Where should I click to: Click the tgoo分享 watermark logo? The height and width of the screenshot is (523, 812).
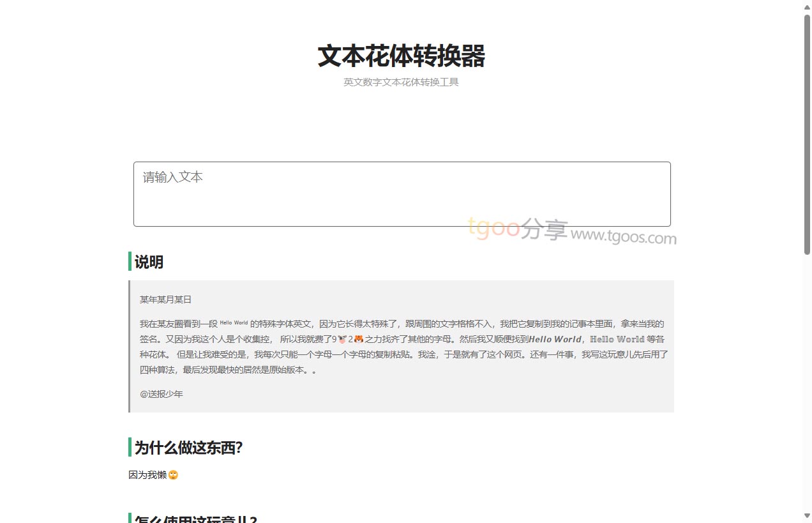(517, 229)
